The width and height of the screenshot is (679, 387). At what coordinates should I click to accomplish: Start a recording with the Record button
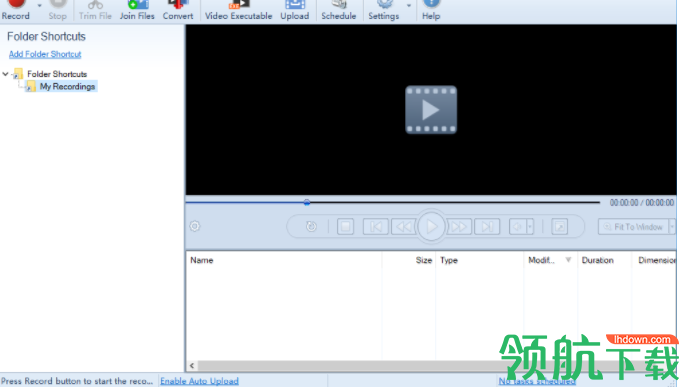coord(16,10)
